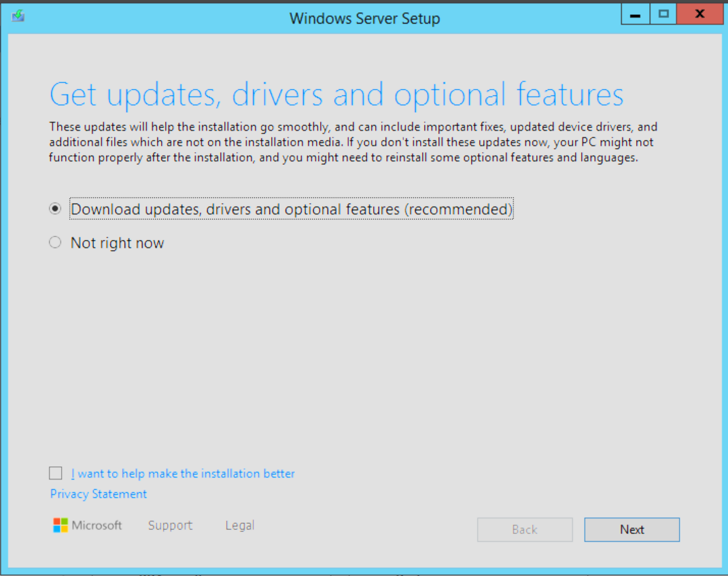The image size is (728, 576).
Task: Click the 'Not right now' option label
Action: (117, 243)
